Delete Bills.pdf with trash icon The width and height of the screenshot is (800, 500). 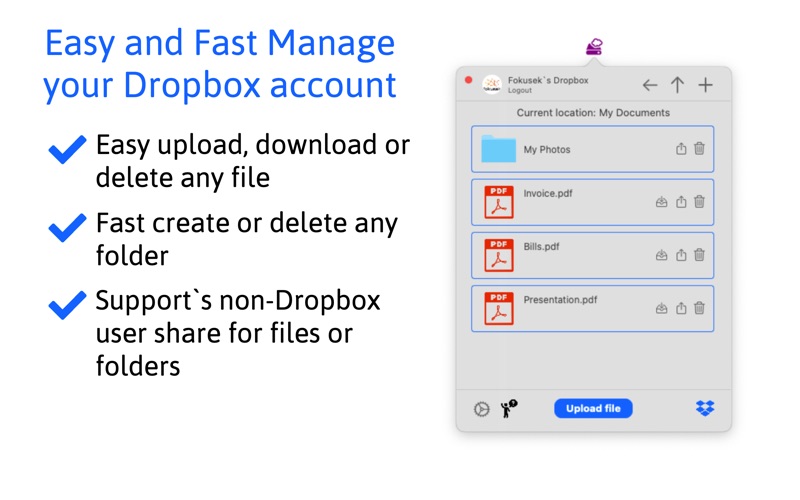tap(699, 255)
